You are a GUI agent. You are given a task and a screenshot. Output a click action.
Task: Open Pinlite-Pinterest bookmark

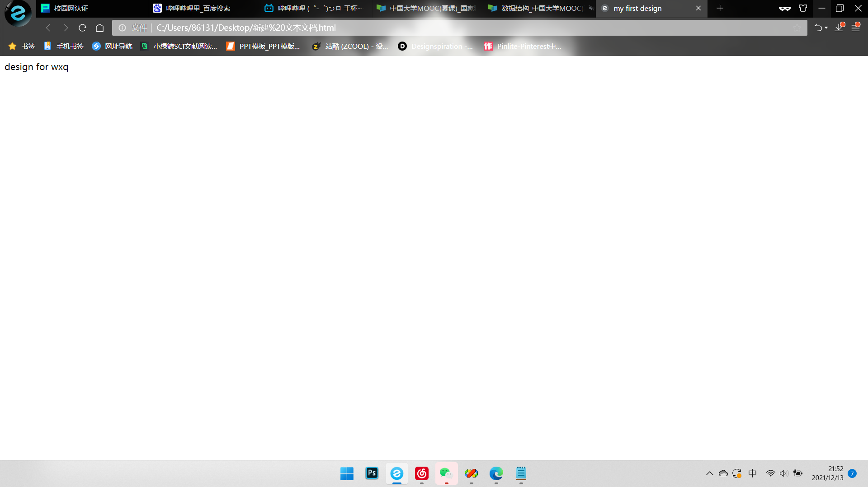click(523, 46)
